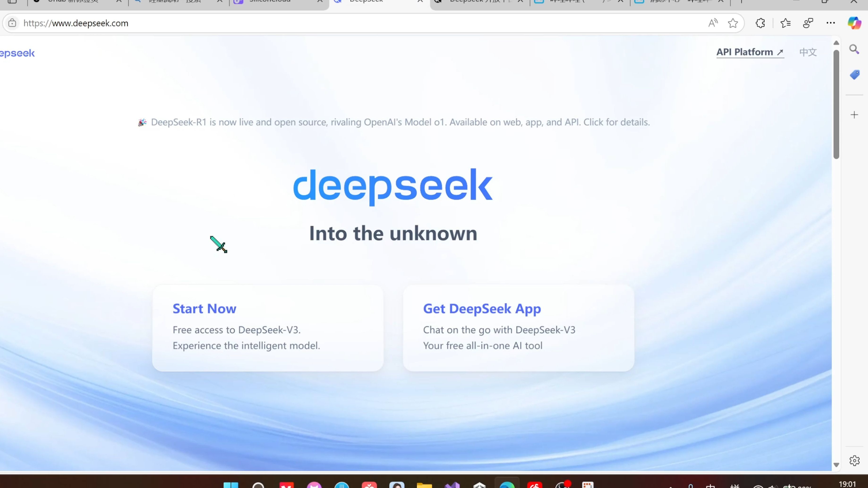Open the browser profile sharing icon
Viewport: 868px width, 488px height.
[808, 23]
